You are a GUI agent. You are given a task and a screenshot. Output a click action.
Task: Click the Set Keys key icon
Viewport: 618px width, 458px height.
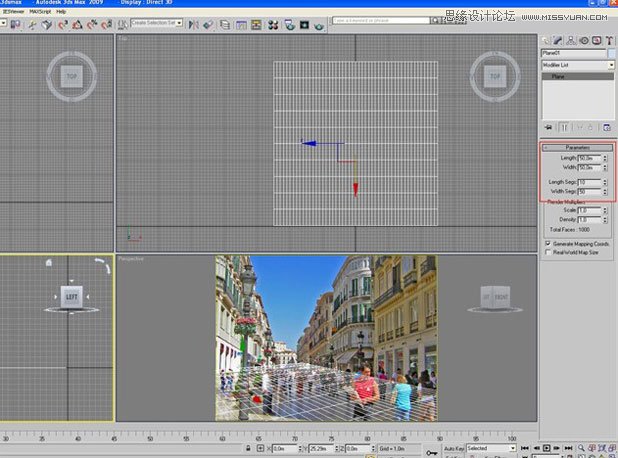(432, 452)
